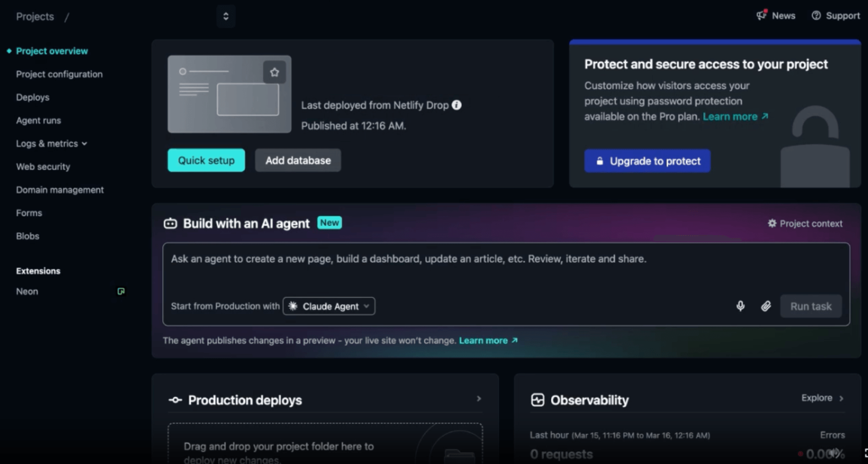The image size is (868, 464).
Task: Open Project context settings
Action: (x=805, y=223)
